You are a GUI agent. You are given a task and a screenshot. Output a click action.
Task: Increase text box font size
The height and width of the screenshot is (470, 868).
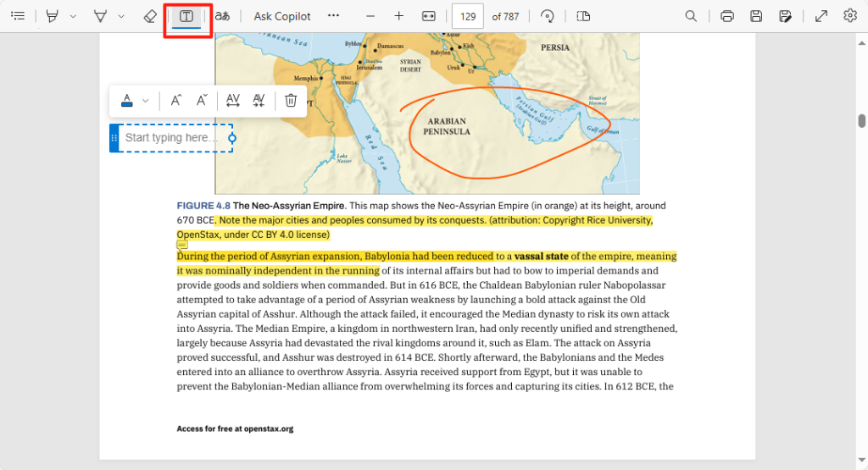click(x=175, y=101)
